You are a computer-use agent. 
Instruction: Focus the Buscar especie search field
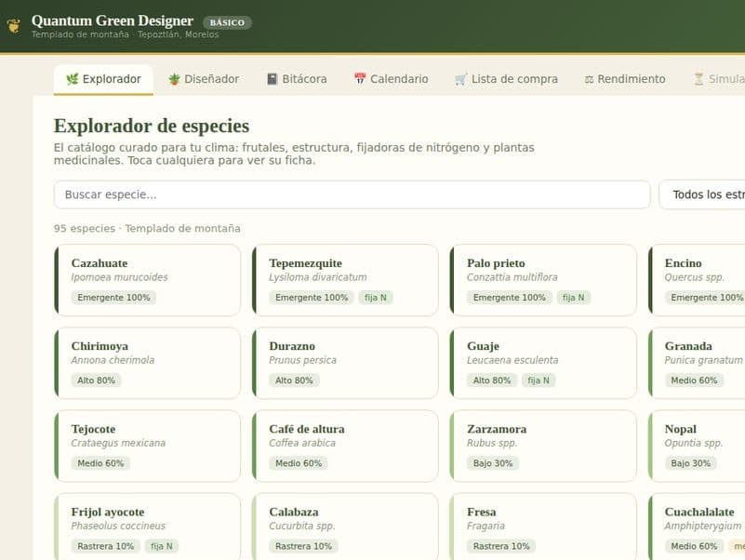(x=353, y=194)
